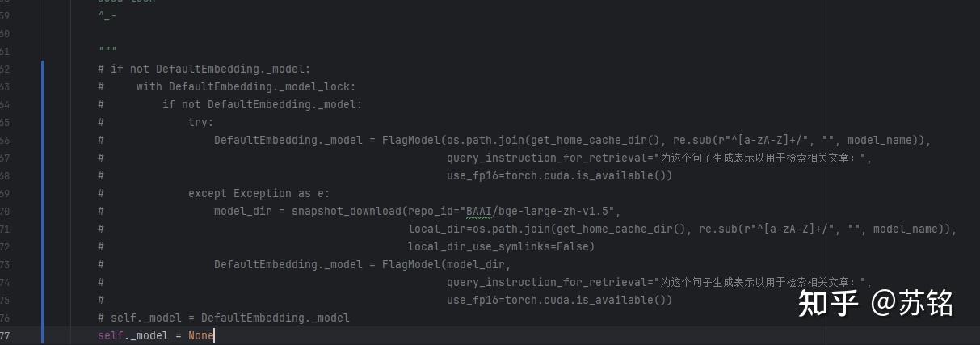Click the 知乎 @苏铭 watermark

(876, 303)
